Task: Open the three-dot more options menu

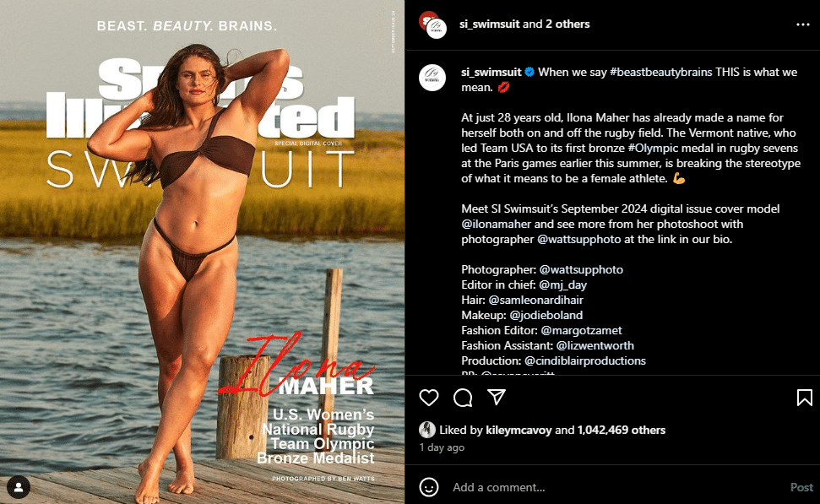Action: pyautogui.click(x=803, y=24)
